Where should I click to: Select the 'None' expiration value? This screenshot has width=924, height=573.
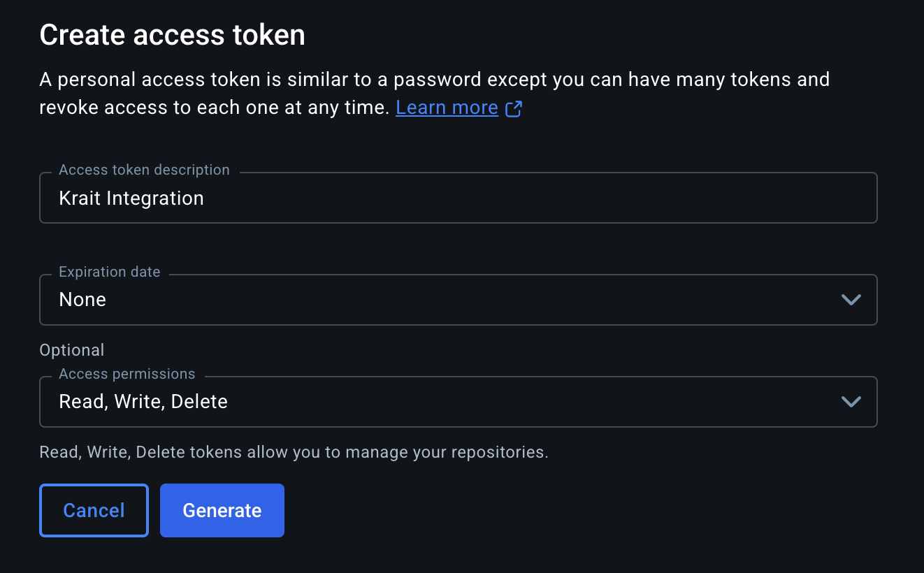82,300
